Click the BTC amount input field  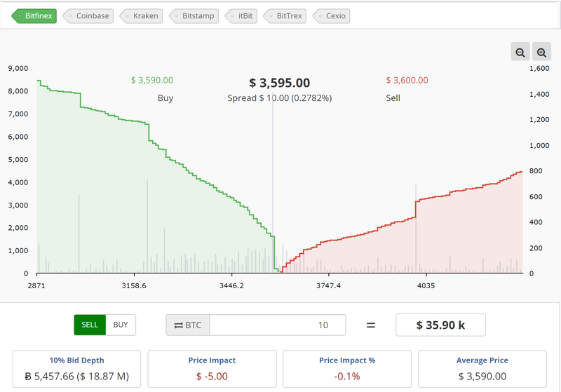pyautogui.click(x=277, y=325)
